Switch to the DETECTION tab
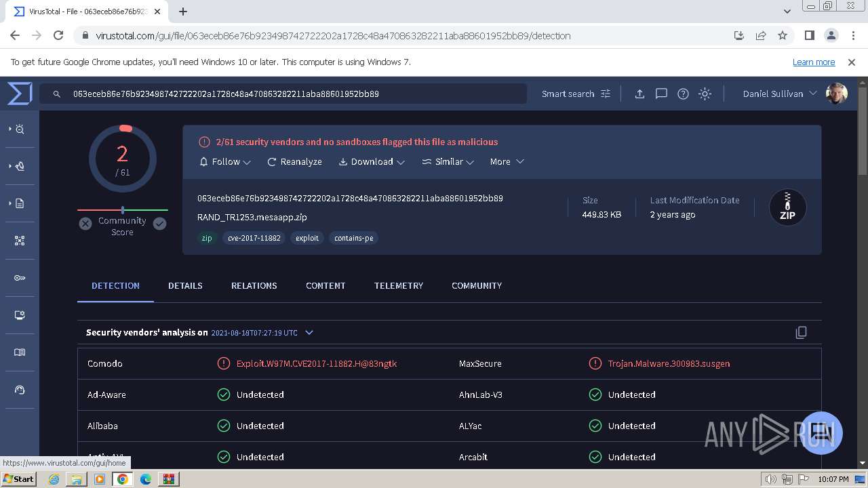This screenshot has width=868, height=488. pyautogui.click(x=115, y=285)
